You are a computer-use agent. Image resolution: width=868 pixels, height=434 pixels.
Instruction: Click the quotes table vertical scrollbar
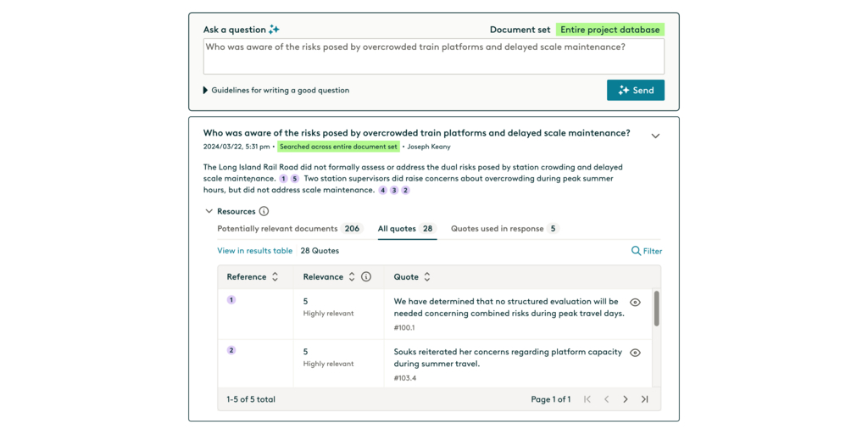pos(656,309)
